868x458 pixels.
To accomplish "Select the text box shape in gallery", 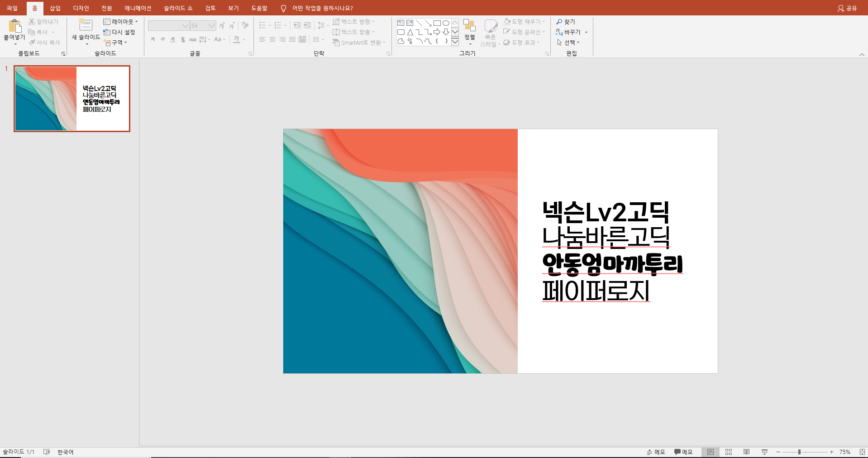I will click(401, 23).
